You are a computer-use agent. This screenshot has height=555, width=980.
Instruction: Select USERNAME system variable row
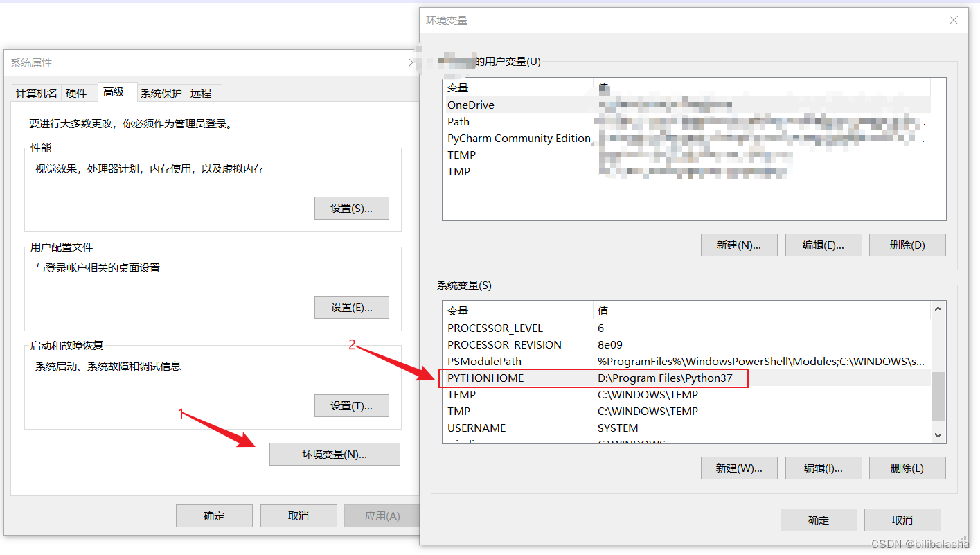pos(686,428)
